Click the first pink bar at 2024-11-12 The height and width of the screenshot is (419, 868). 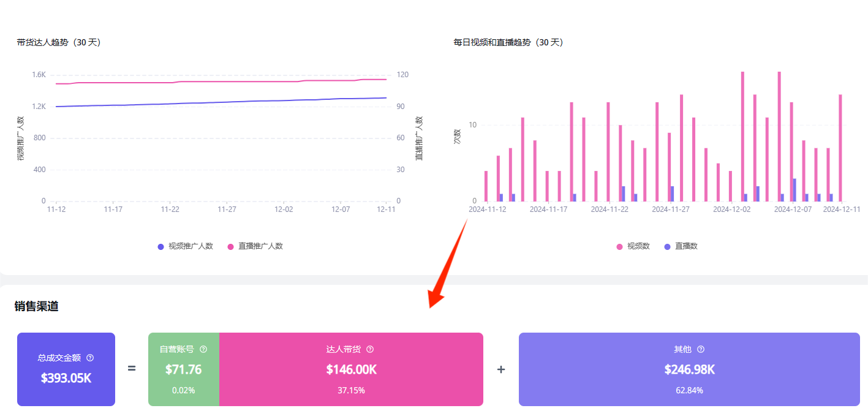pos(486,186)
